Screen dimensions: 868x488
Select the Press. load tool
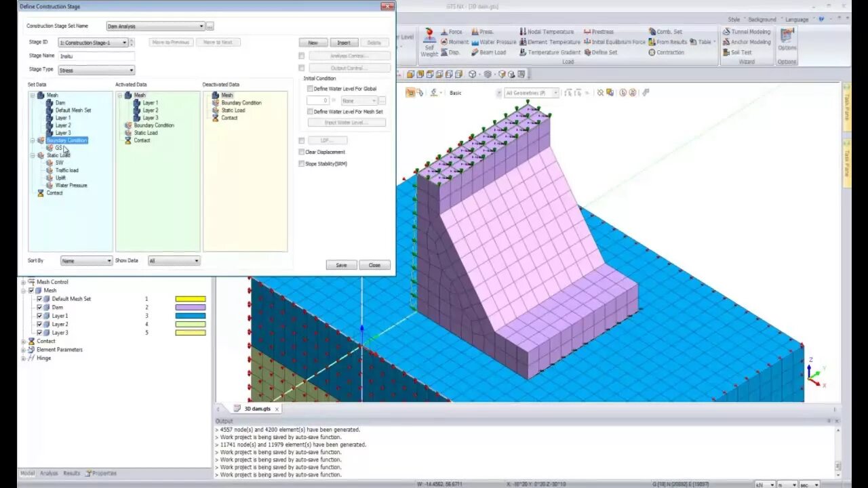pyautogui.click(x=482, y=32)
